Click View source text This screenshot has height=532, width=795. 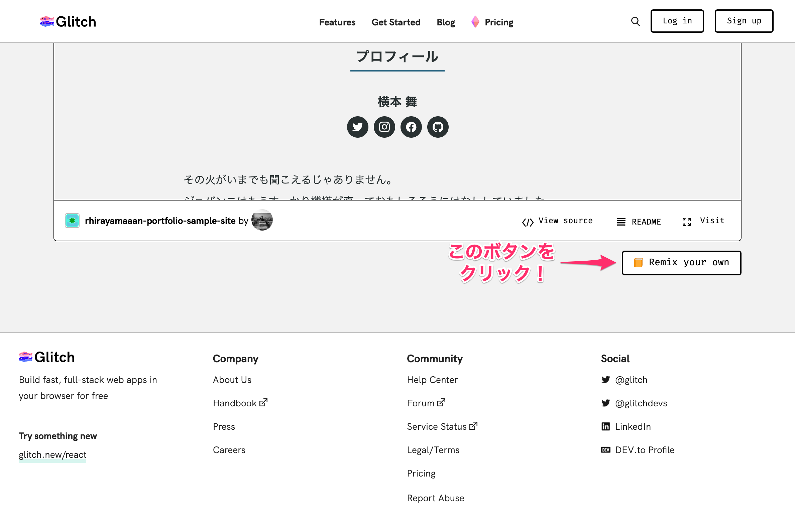point(565,221)
